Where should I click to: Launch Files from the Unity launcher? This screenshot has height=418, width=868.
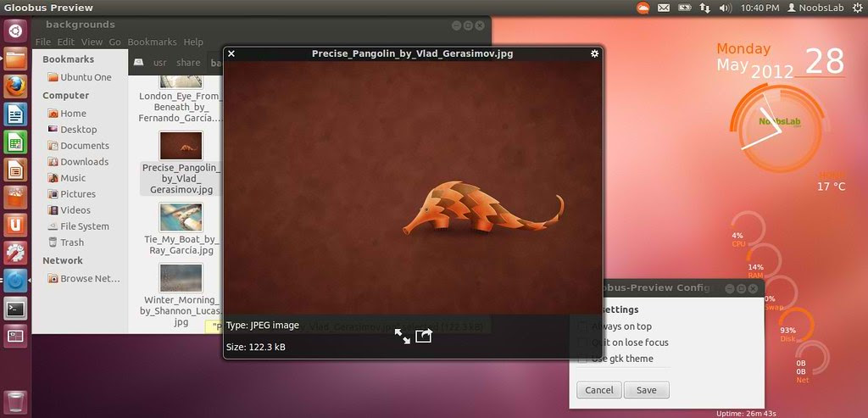tap(15, 59)
